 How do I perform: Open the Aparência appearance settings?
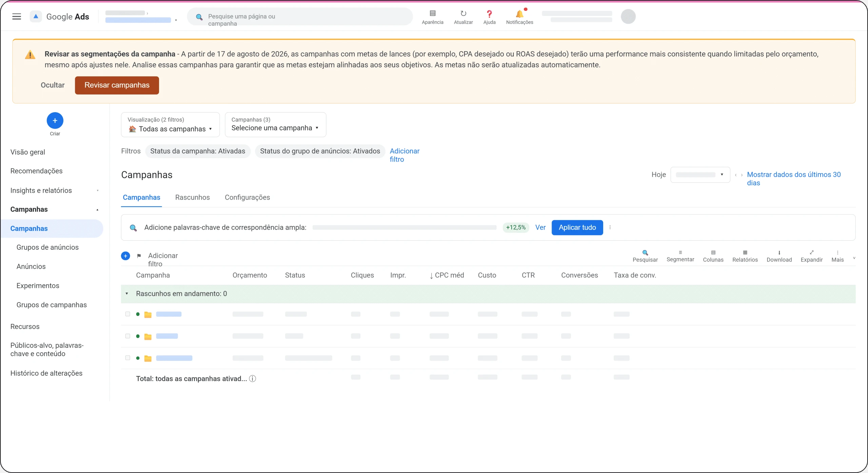(x=432, y=17)
